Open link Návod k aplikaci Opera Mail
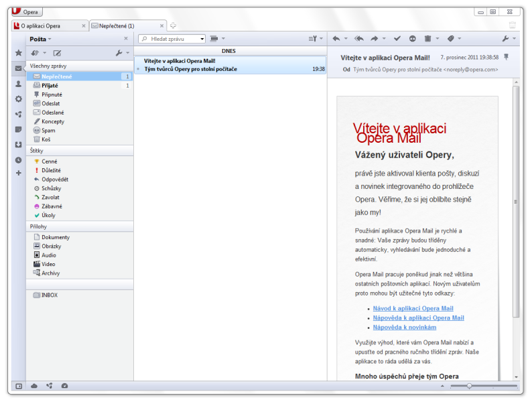 coord(413,308)
